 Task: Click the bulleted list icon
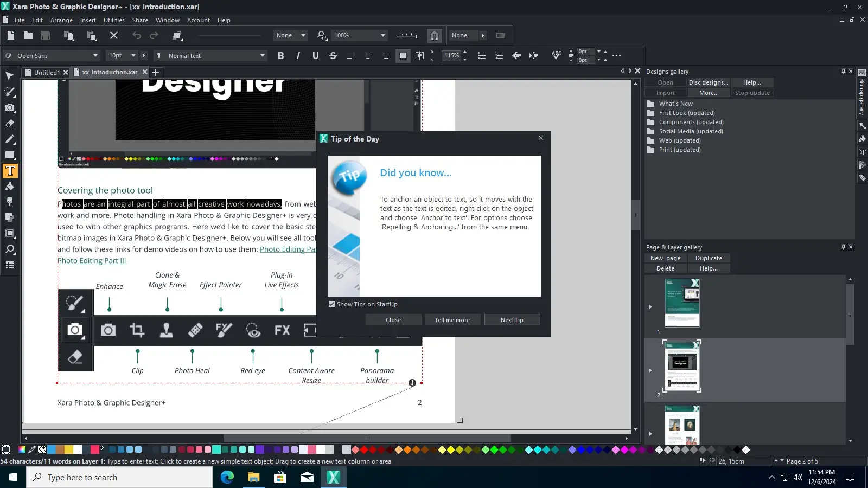coord(481,56)
